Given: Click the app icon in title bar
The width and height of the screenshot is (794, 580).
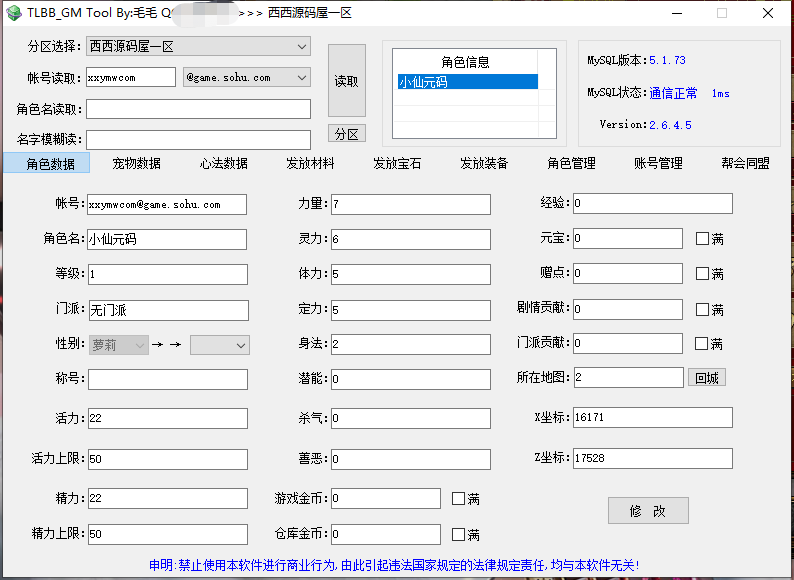Looking at the screenshot, I should (12, 13).
